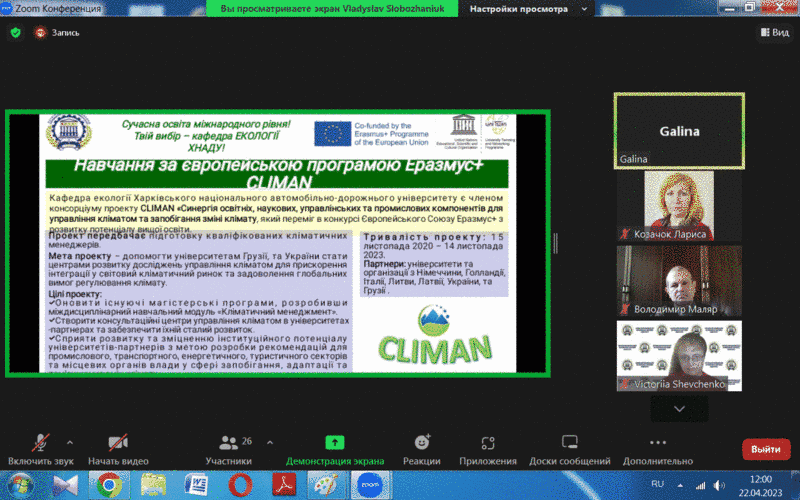The width and height of the screenshot is (800, 500).
Task: Show hidden tray icons arrow
Action: 680,485
